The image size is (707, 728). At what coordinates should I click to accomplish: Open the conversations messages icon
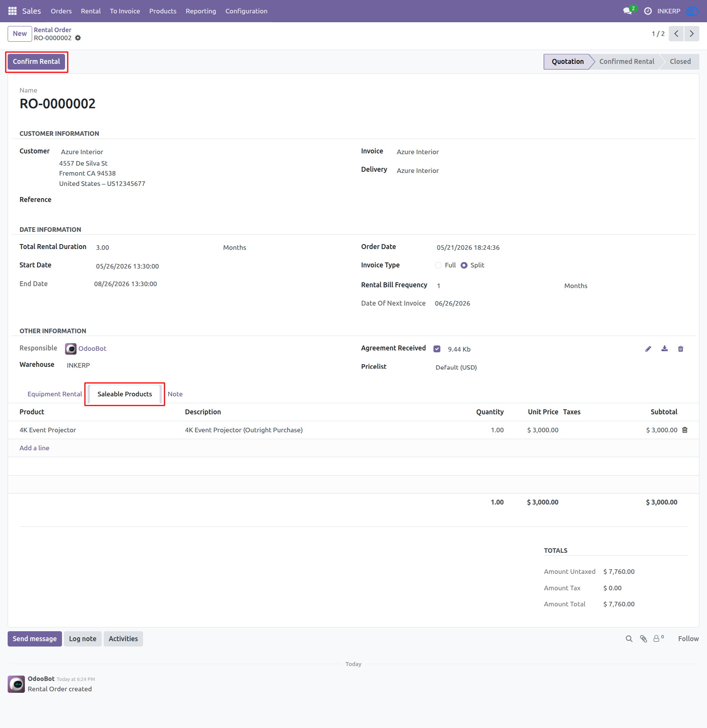click(627, 11)
